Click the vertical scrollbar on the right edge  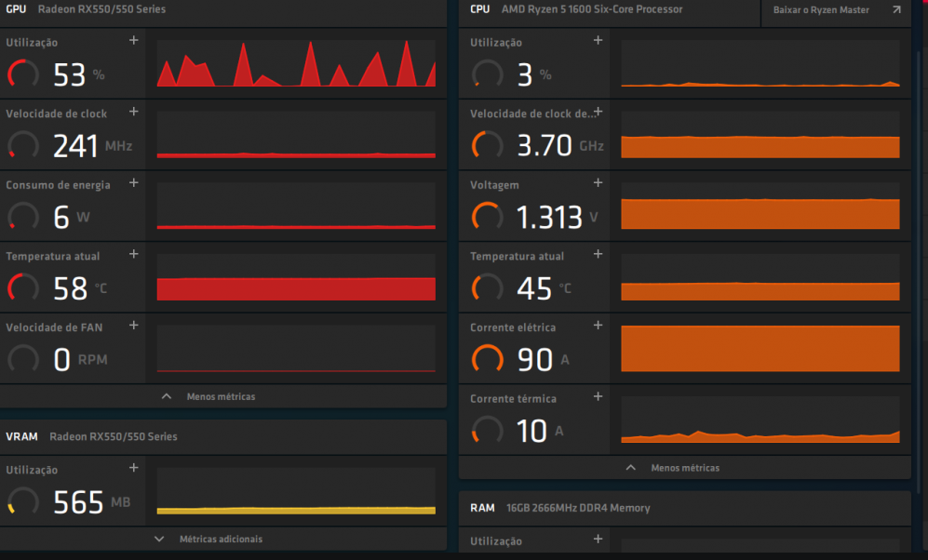[x=919, y=272]
